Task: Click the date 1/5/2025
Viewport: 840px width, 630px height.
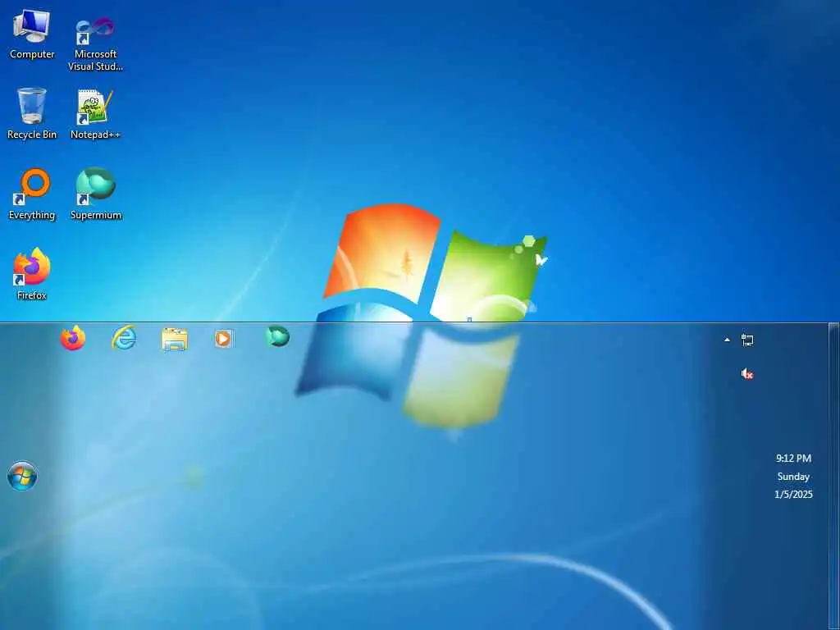Action: pyautogui.click(x=793, y=495)
